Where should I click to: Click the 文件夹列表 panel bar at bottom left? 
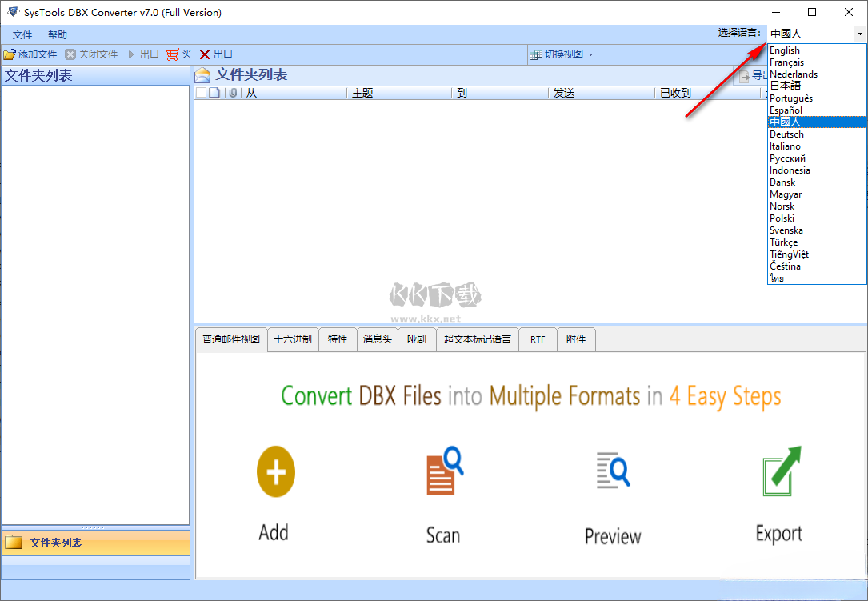pos(56,543)
